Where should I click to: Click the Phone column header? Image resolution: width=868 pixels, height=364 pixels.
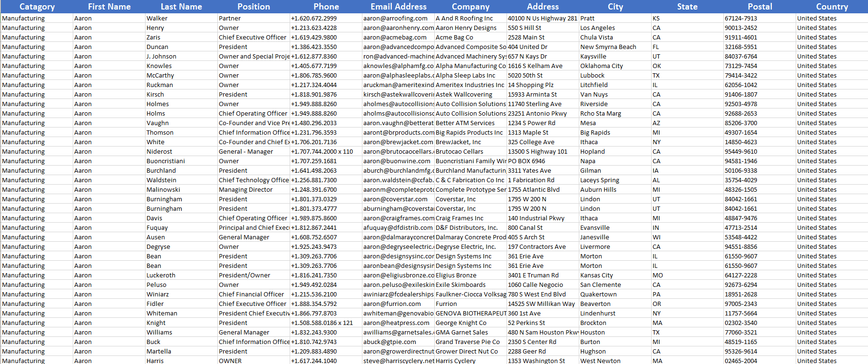coord(326,7)
